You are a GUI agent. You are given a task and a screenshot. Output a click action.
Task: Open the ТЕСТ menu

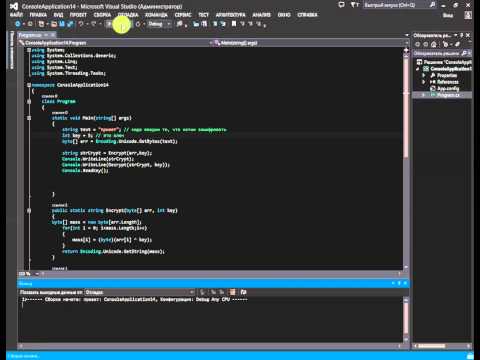[203, 15]
